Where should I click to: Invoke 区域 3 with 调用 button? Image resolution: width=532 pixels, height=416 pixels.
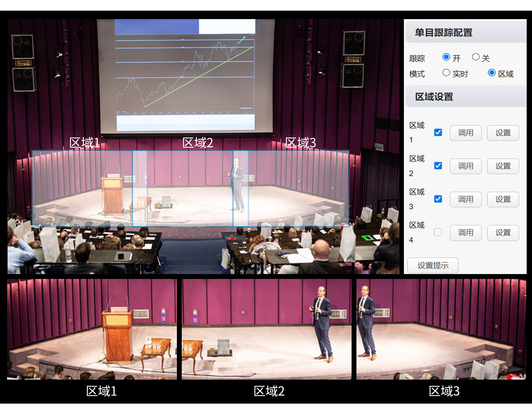point(465,199)
